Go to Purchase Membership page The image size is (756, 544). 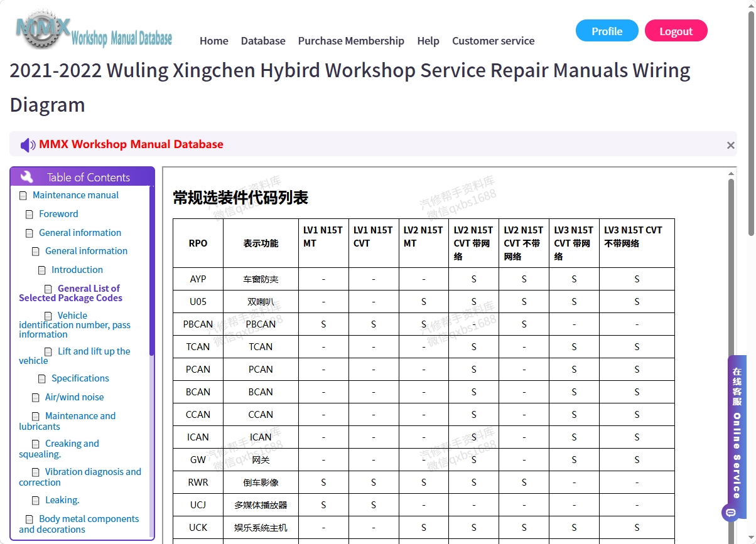[351, 41]
